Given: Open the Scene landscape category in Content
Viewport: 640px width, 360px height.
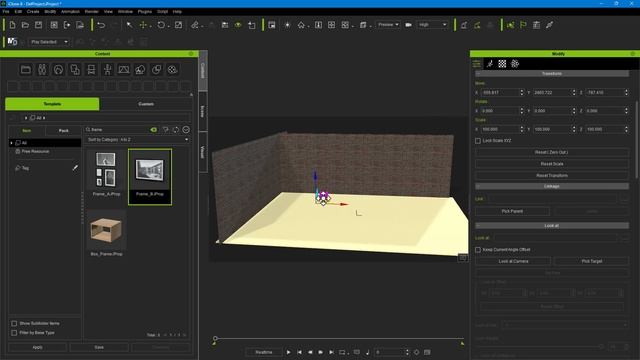Looking at the screenshot, I should click(x=124, y=69).
